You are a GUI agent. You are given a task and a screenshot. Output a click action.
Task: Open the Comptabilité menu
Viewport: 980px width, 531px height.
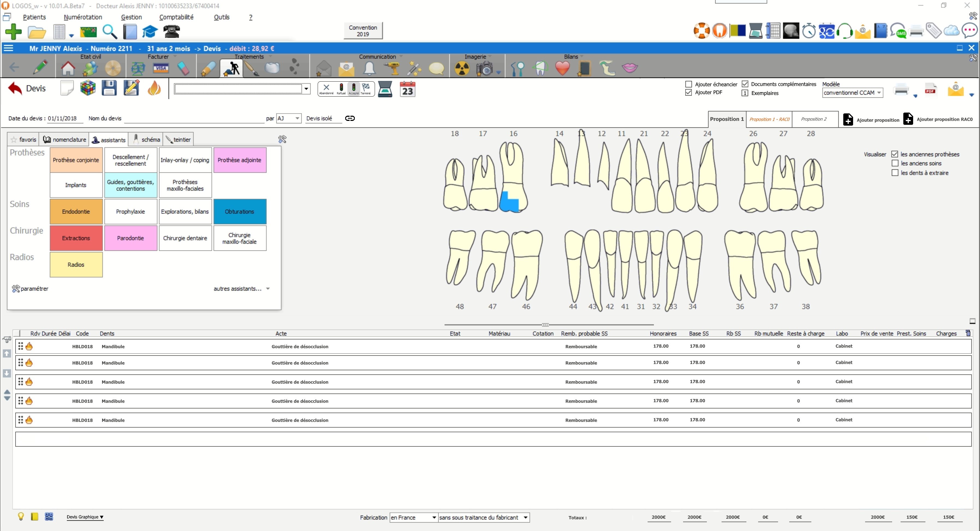(176, 17)
